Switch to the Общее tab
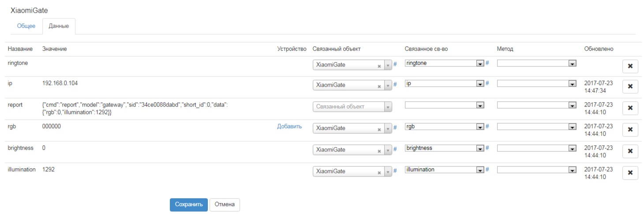Viewport: 644px width, 214px height. (x=26, y=26)
